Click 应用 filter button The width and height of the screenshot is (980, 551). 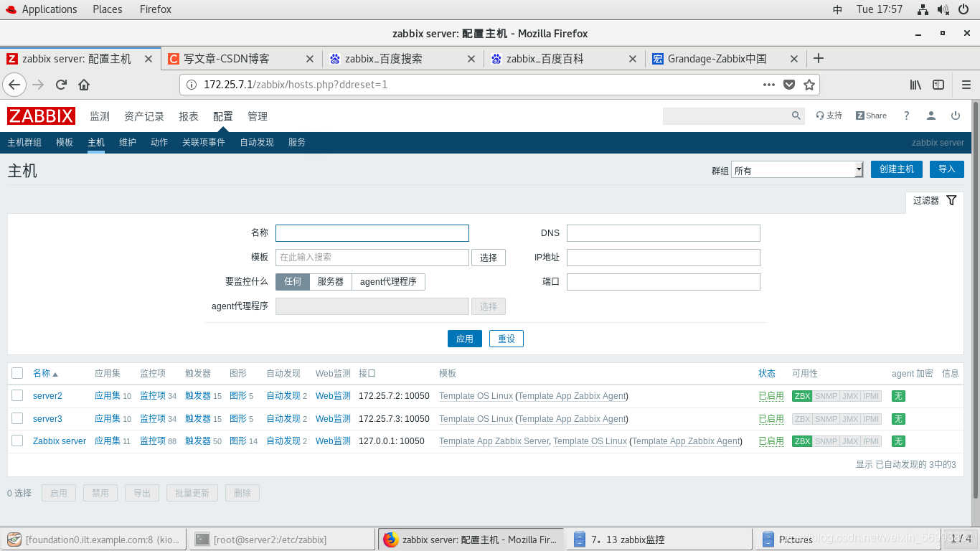tap(465, 339)
